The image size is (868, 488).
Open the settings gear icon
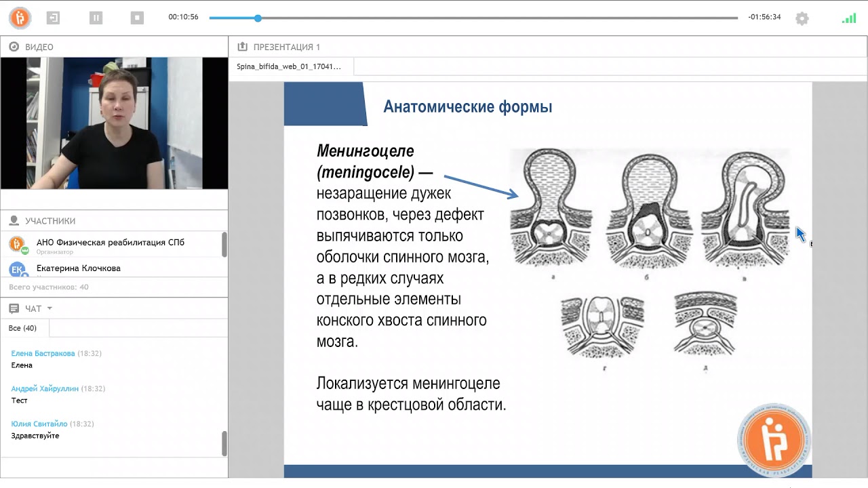[x=802, y=18]
